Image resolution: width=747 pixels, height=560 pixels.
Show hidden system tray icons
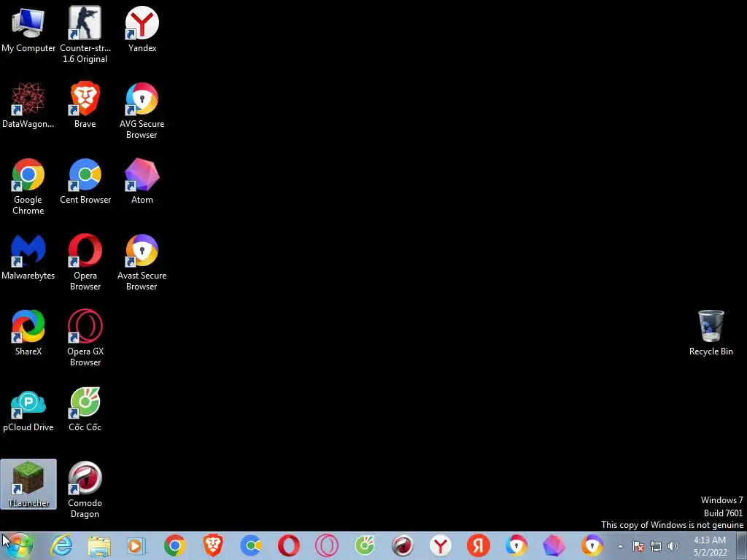[620, 546]
